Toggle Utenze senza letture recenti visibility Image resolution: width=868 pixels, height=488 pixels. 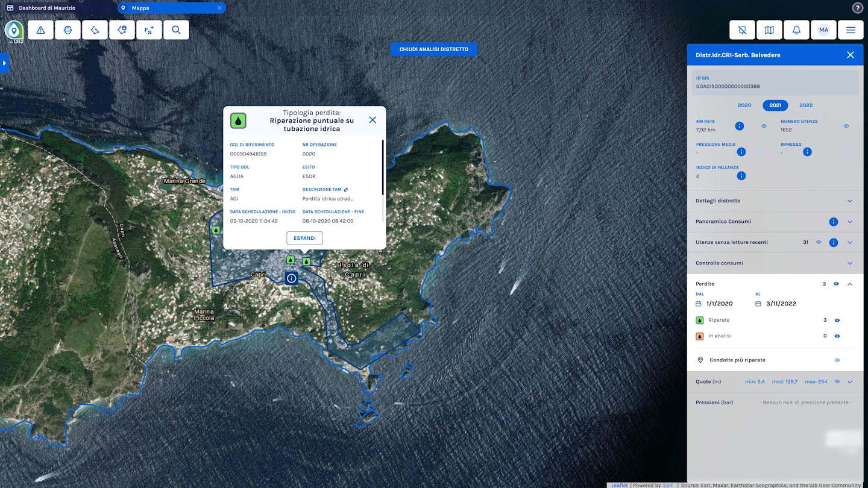(x=819, y=242)
